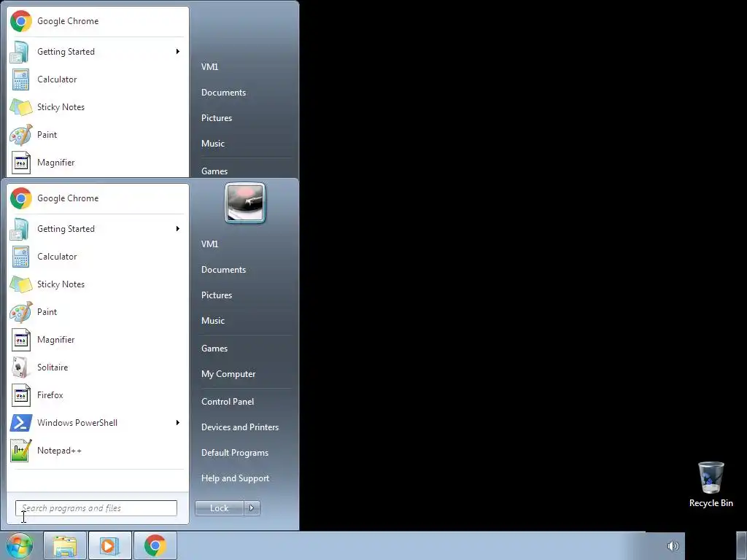Click the user account picture thumbnail
Viewport: 747px width, 560px height.
[245, 203]
